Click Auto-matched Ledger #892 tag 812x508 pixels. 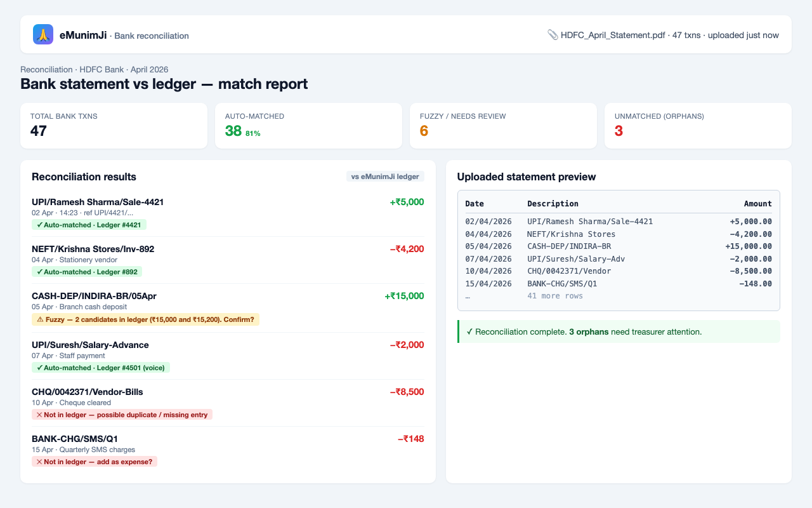87,272
